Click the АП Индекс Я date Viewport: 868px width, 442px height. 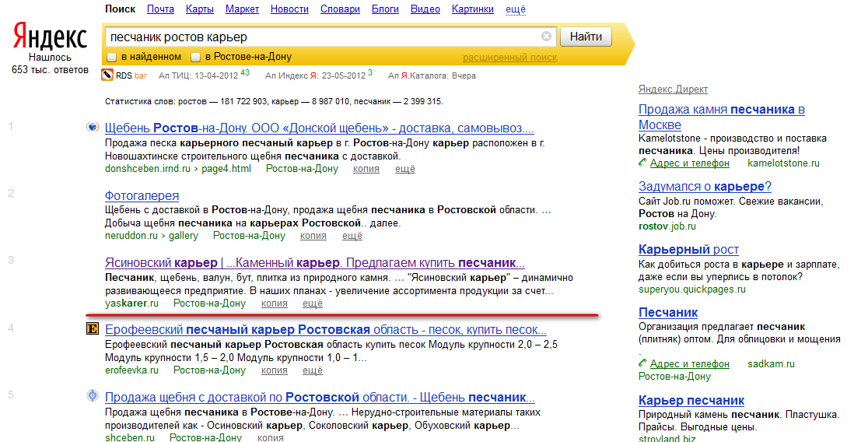(x=344, y=76)
